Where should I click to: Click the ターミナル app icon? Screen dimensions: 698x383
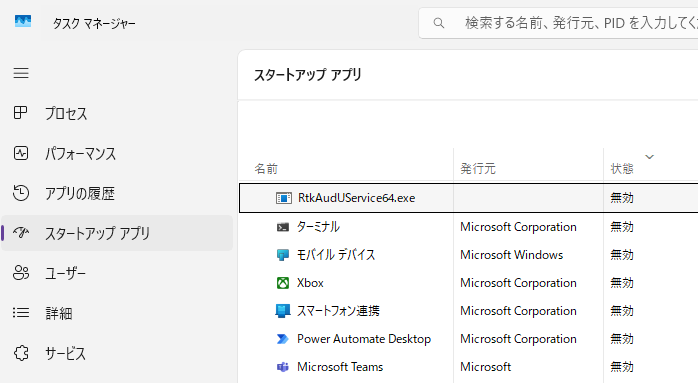point(283,227)
